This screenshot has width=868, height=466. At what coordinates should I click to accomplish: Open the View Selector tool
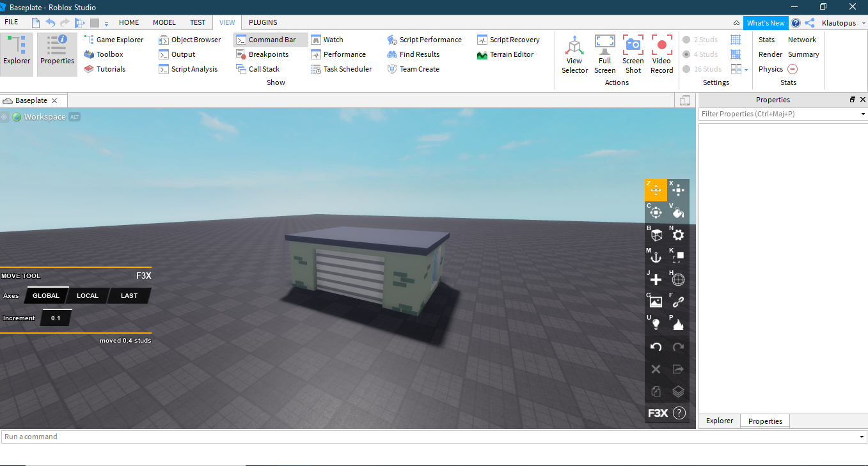pyautogui.click(x=574, y=54)
